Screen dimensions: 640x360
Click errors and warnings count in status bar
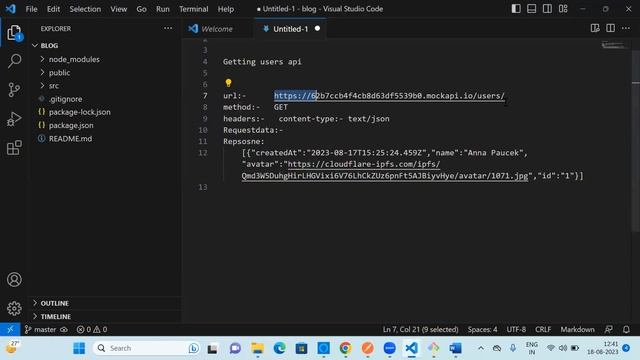(92, 329)
